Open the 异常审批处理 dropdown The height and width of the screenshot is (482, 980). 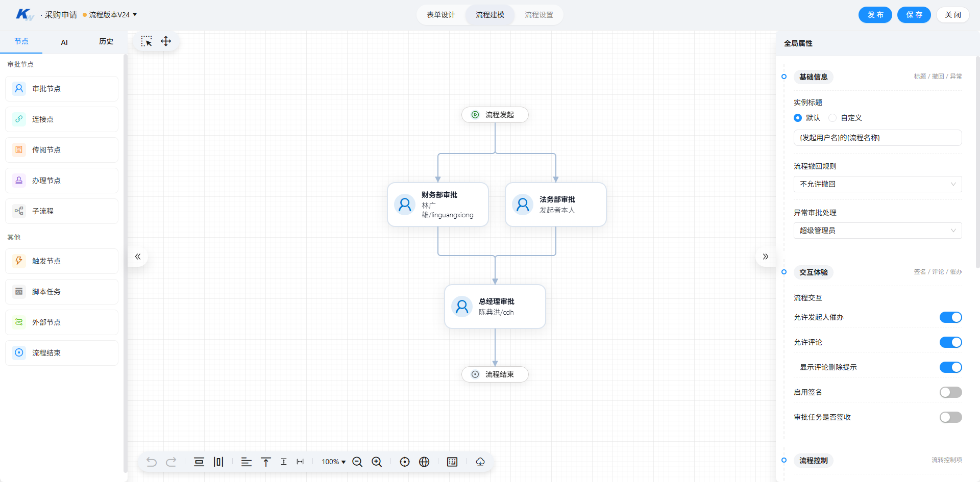(878, 231)
